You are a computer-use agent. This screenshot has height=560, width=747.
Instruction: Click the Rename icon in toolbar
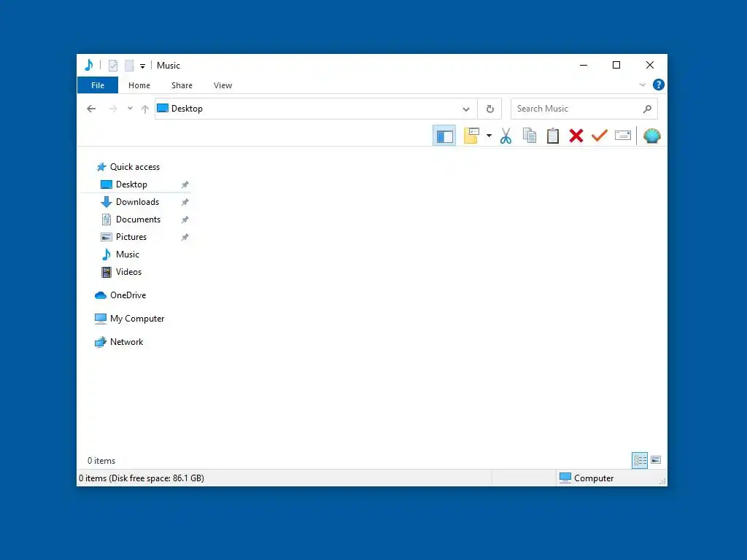623,136
